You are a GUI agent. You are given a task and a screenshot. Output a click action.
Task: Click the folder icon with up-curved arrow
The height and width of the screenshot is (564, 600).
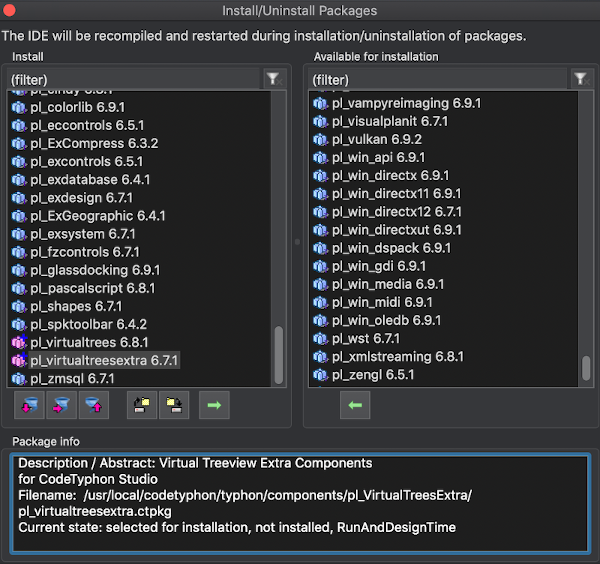(x=142, y=405)
